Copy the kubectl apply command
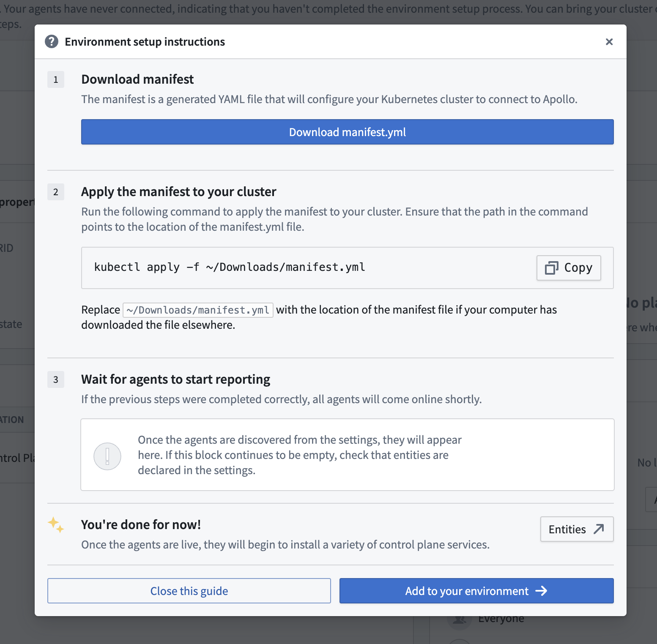 [x=569, y=268]
